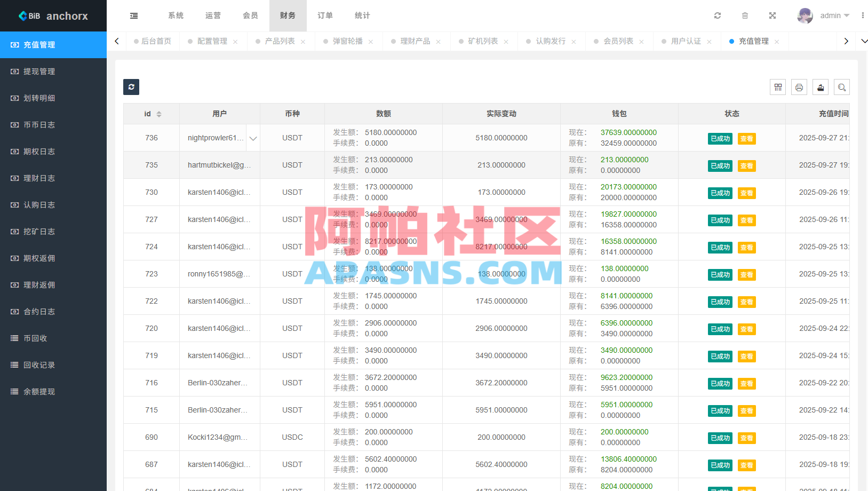Close the 矿机列表 tab
The height and width of the screenshot is (491, 868).
506,42
